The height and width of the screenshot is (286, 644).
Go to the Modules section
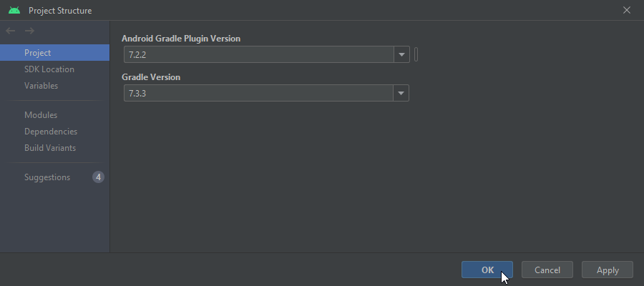pos(54,115)
